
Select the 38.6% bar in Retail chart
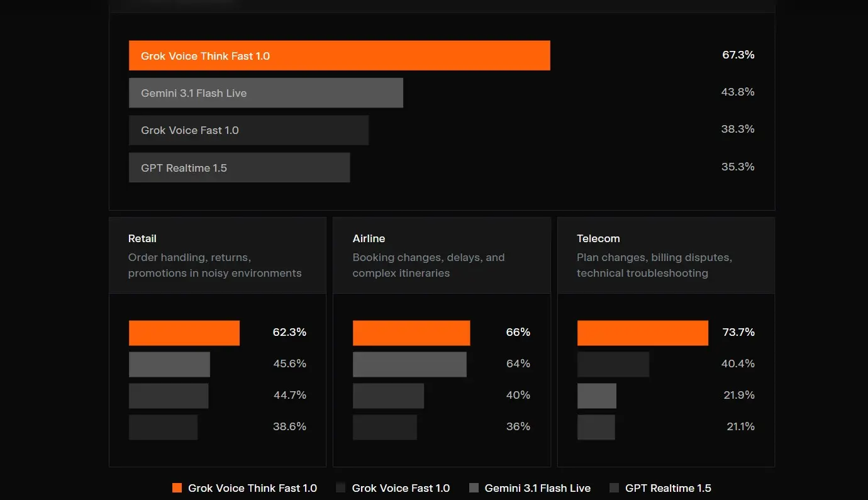[x=163, y=427]
